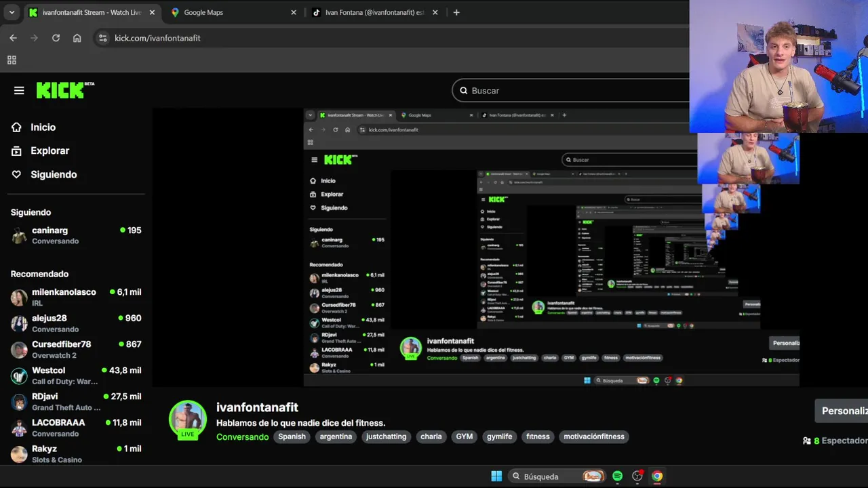The image size is (868, 488).
Task: Select the argentina tag
Action: [x=336, y=436]
